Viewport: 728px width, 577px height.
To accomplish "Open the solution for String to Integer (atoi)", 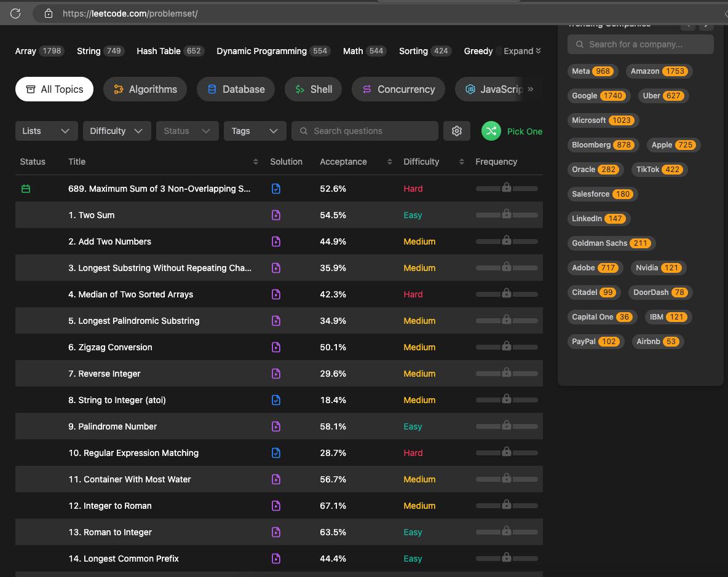I will (276, 400).
